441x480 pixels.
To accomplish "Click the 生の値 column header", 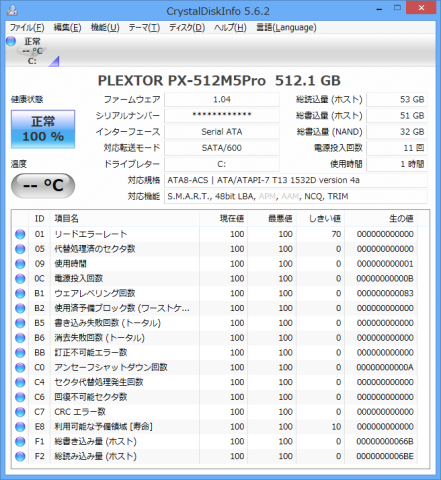I will tap(381, 219).
